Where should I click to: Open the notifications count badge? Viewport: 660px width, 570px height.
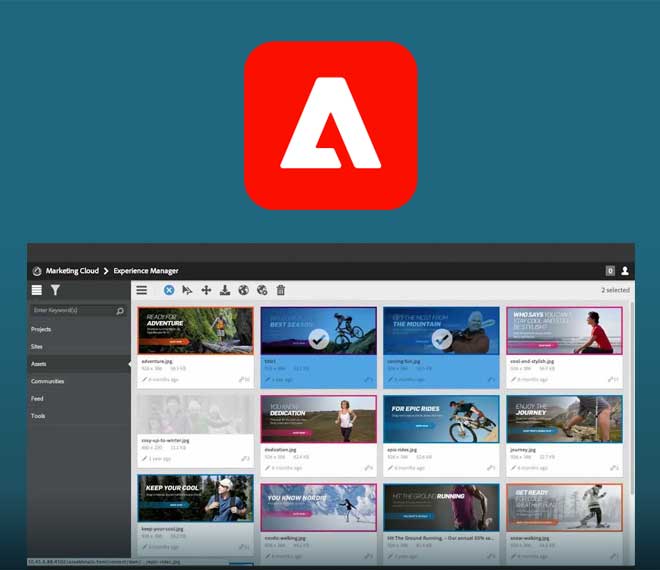[x=610, y=271]
